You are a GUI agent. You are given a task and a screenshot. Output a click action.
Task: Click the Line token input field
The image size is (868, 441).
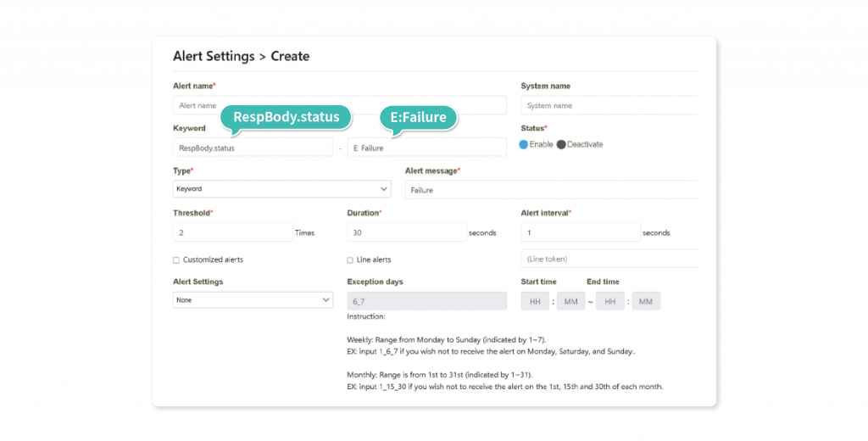[609, 260]
